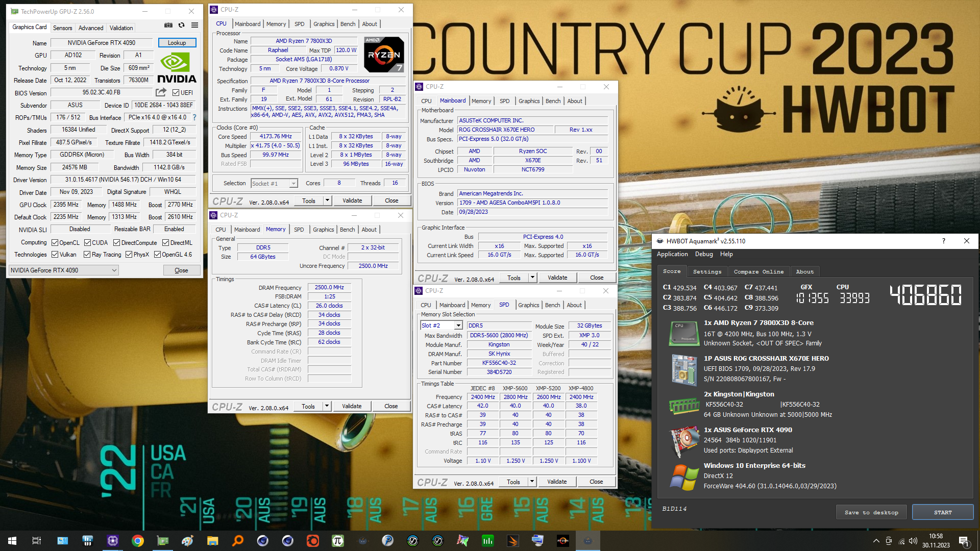Open the GPU selection dropdown in GPU-Z
Screen dimensions: 980x551
tap(64, 270)
